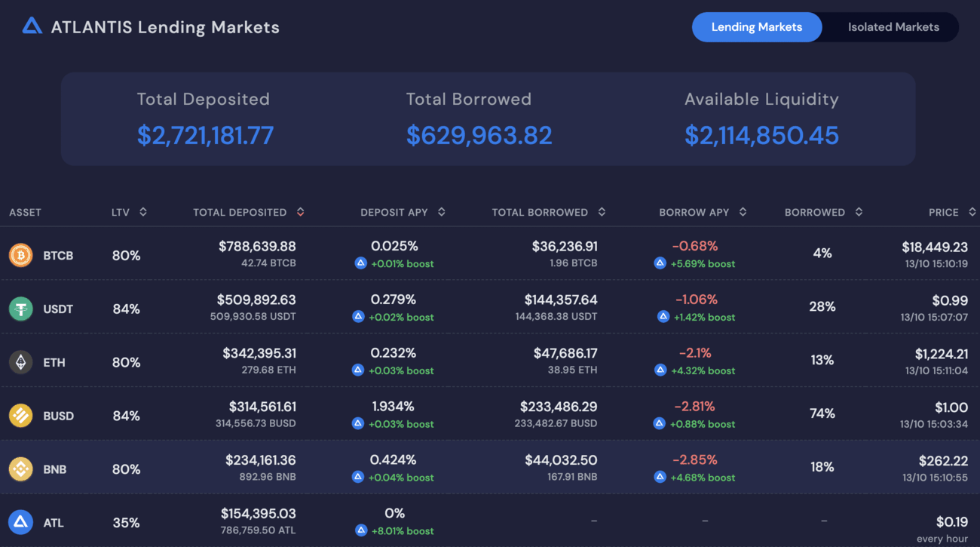This screenshot has width=980, height=547.
Task: Click BNB total borrowed $44,032.50
Action: pos(561,460)
